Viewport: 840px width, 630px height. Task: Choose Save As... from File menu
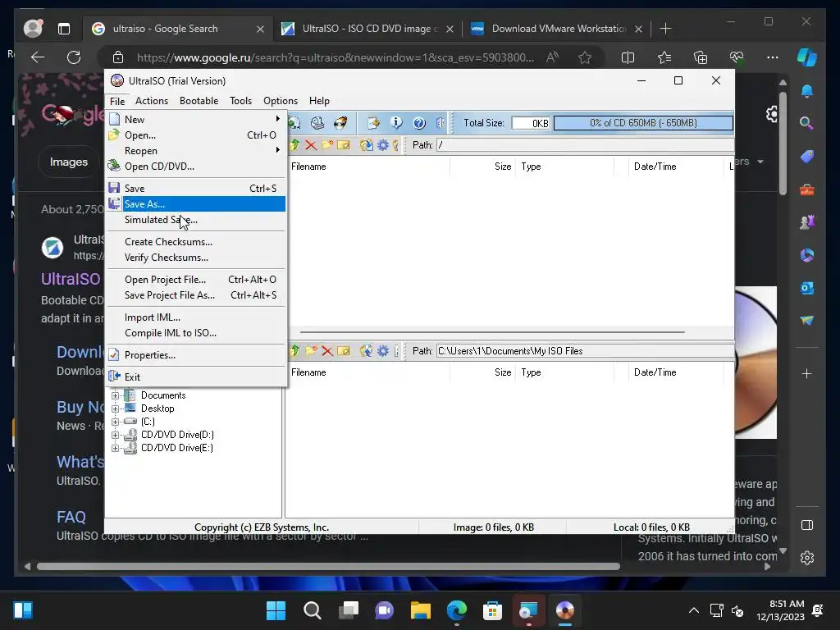tap(196, 204)
